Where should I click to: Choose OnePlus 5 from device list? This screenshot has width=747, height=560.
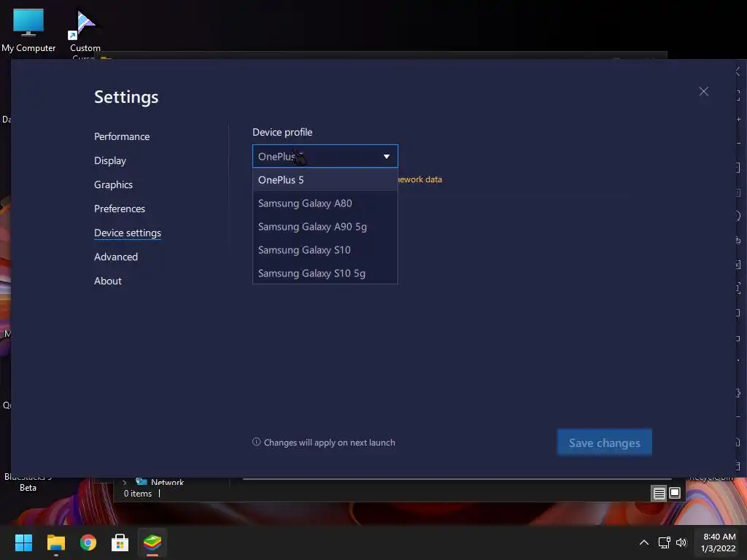[325, 180]
